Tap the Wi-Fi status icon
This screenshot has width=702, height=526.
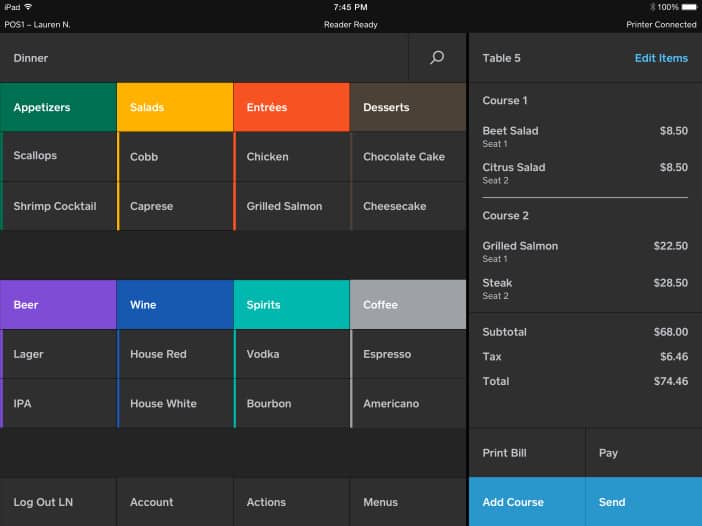click(28, 7)
